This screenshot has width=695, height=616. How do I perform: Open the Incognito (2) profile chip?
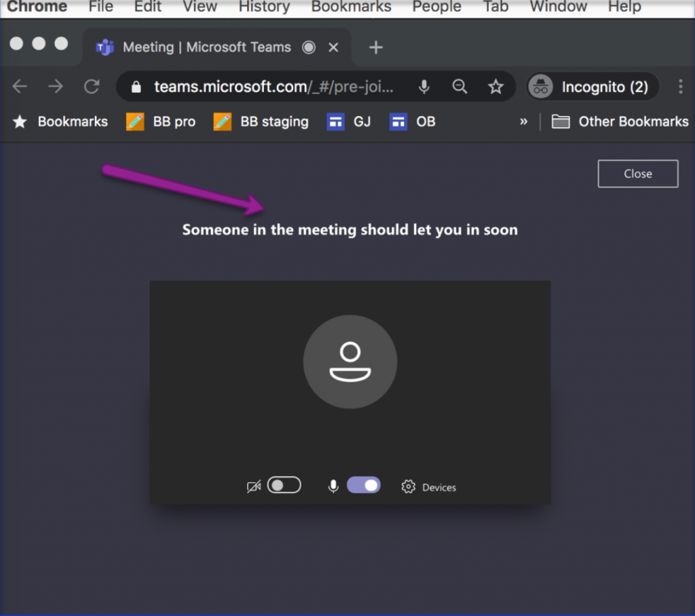coord(593,86)
